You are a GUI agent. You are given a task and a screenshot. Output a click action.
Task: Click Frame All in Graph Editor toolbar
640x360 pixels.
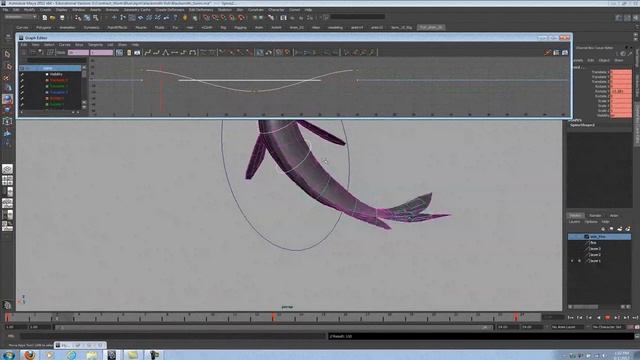119,52
